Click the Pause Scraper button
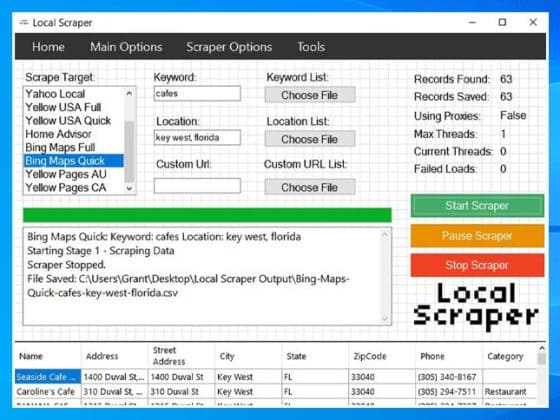This screenshot has height=420, width=560. click(477, 236)
